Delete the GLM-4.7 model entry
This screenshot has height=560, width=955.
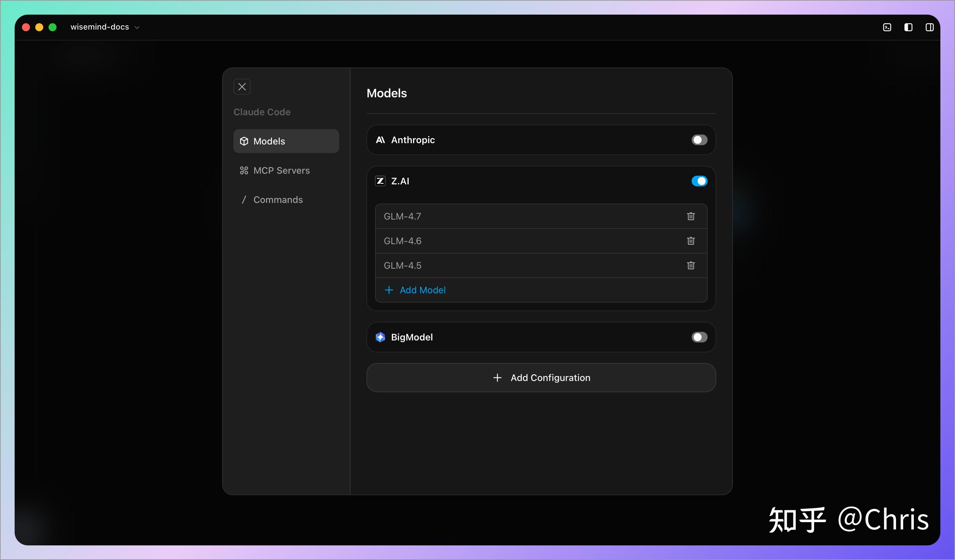[x=691, y=216]
